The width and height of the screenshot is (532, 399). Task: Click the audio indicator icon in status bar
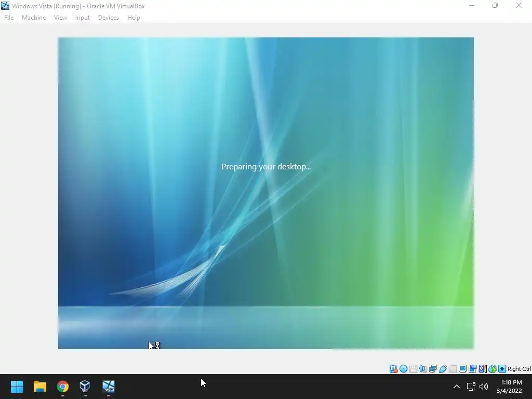tap(423, 369)
